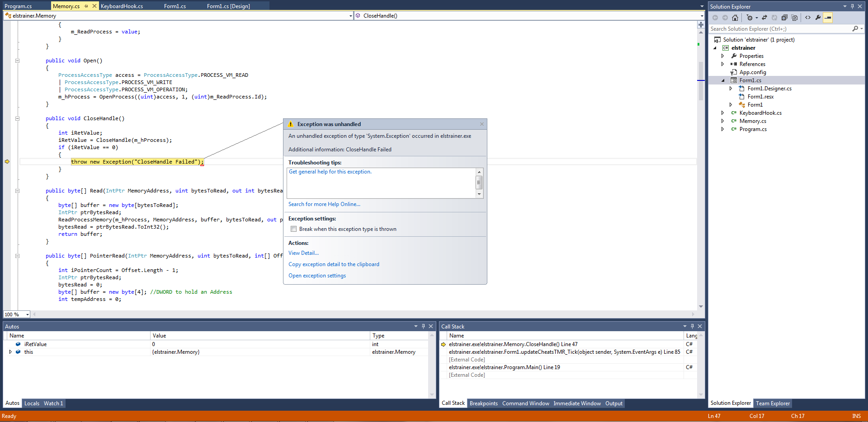This screenshot has width=868, height=422.
Task: Open the Immediate Window tab
Action: pos(577,403)
